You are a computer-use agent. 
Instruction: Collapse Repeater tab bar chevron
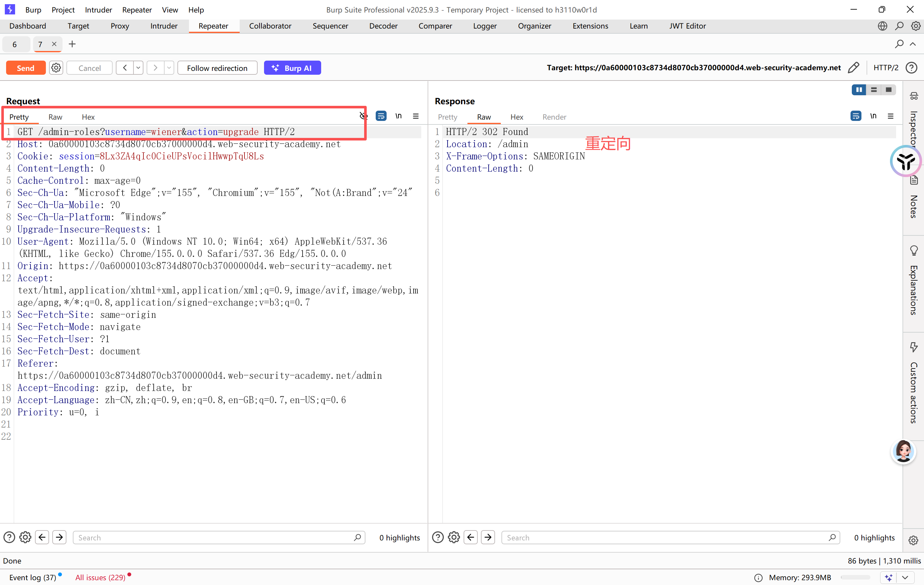pyautogui.click(x=913, y=44)
